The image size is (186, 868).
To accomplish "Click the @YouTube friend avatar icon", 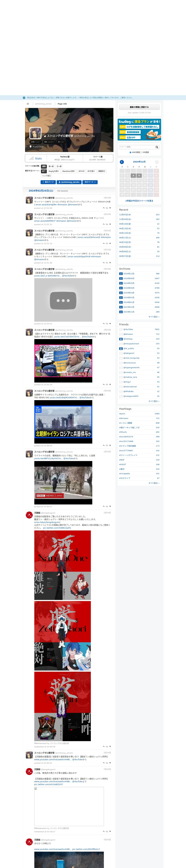I will (121, 329).
